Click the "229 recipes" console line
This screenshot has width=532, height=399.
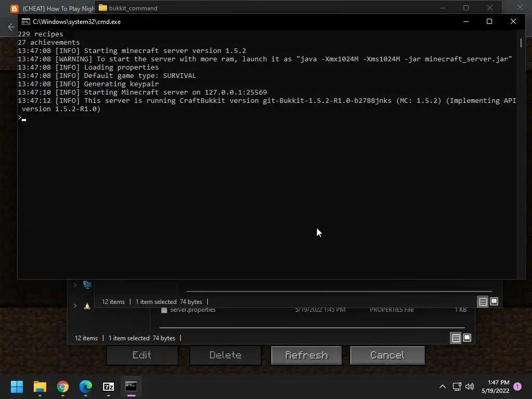coord(41,34)
